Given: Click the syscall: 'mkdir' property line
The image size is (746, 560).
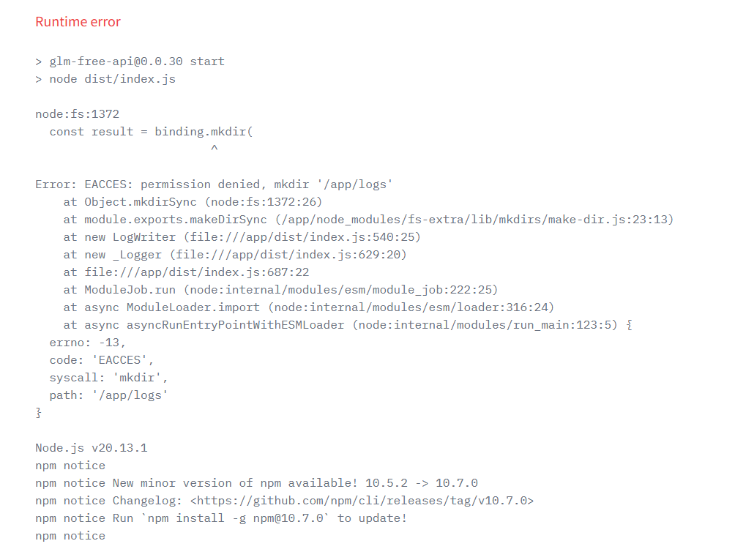Looking at the screenshot, I should point(108,378).
